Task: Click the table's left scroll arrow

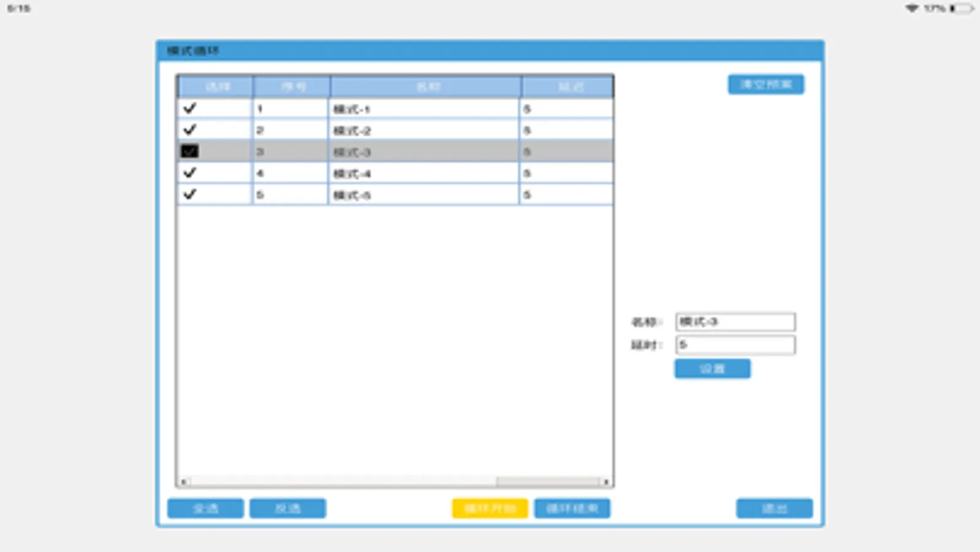Action: click(x=183, y=482)
